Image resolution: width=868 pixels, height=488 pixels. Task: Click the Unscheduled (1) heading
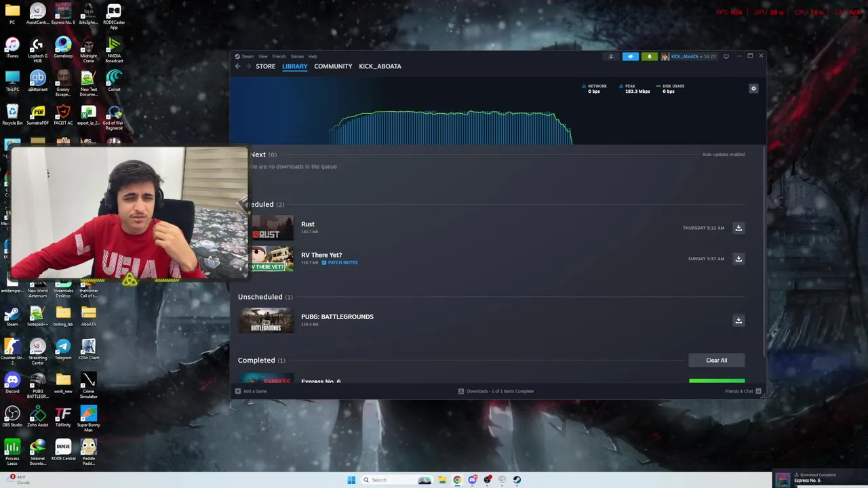(x=265, y=297)
